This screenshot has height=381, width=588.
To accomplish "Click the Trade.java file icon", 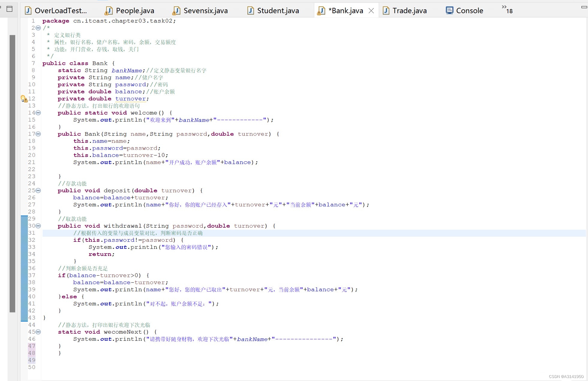I will point(386,11).
